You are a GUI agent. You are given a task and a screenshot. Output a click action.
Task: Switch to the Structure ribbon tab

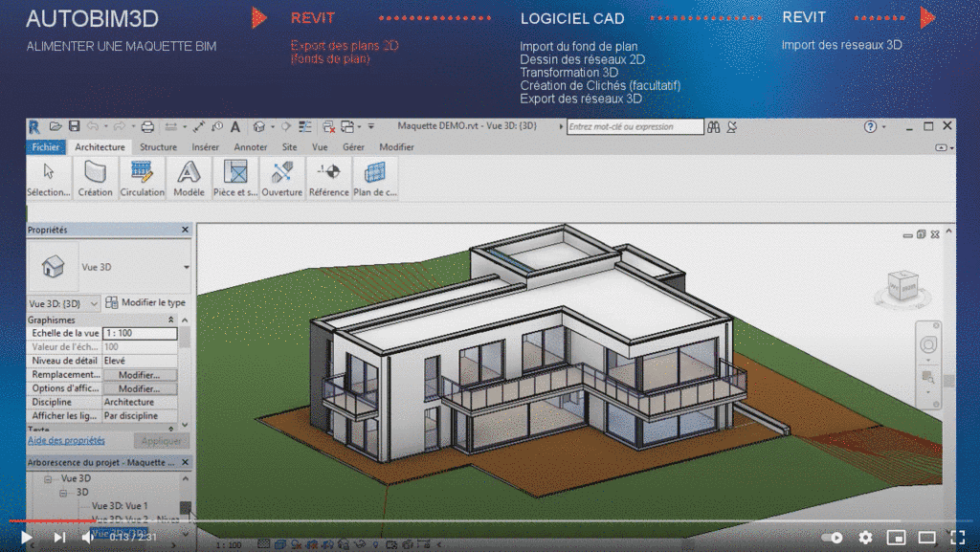point(158,147)
